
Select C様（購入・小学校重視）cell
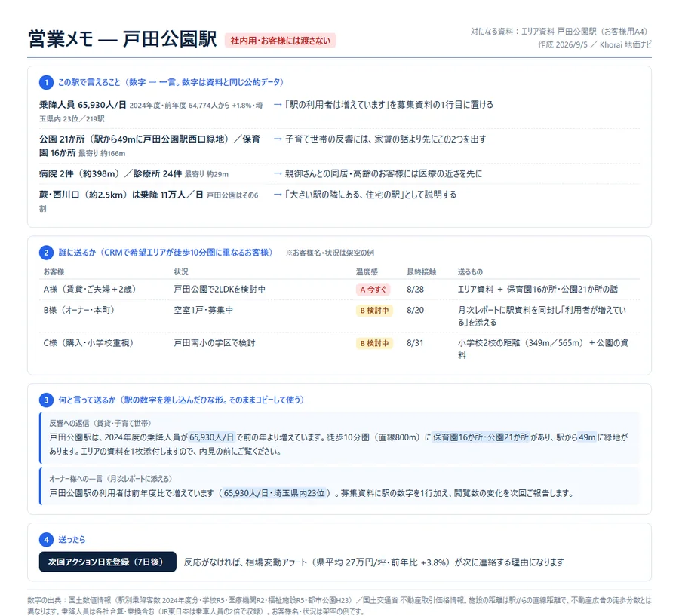(x=88, y=343)
